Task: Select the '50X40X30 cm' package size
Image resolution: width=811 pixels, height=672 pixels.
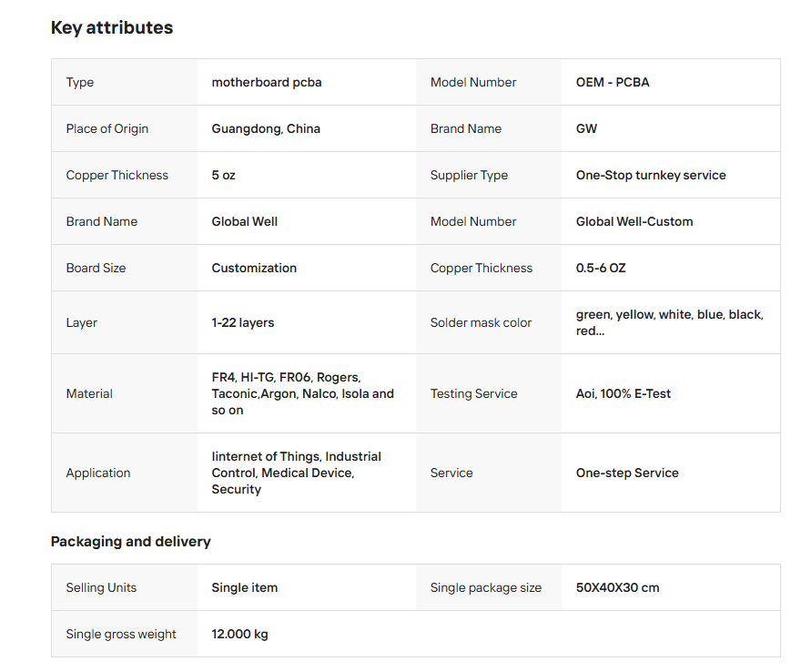Action: pyautogui.click(x=617, y=587)
